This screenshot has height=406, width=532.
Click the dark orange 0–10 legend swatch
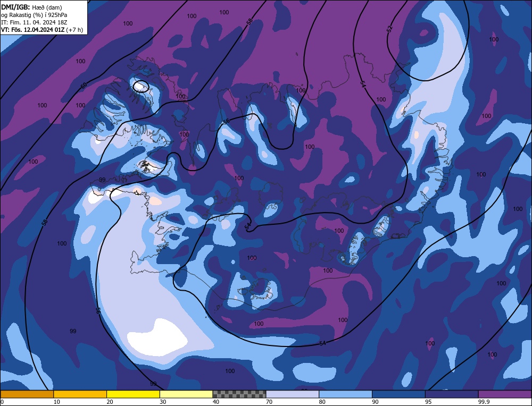coord(27,394)
